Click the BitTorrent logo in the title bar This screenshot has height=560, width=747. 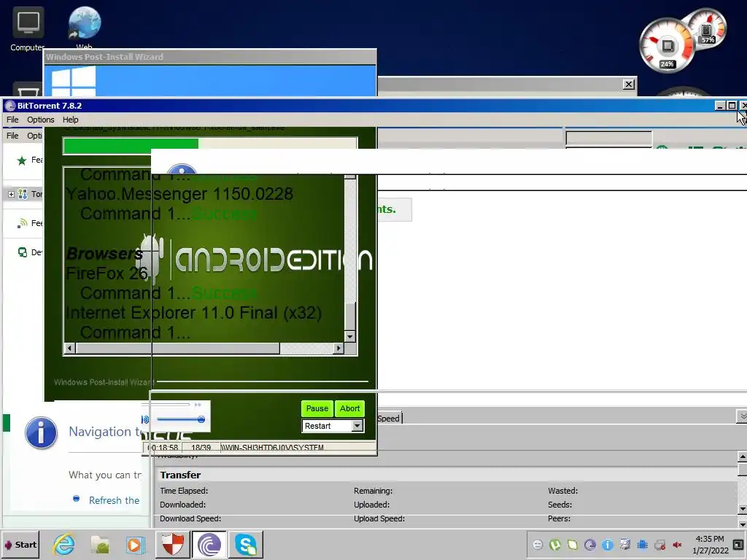point(10,106)
